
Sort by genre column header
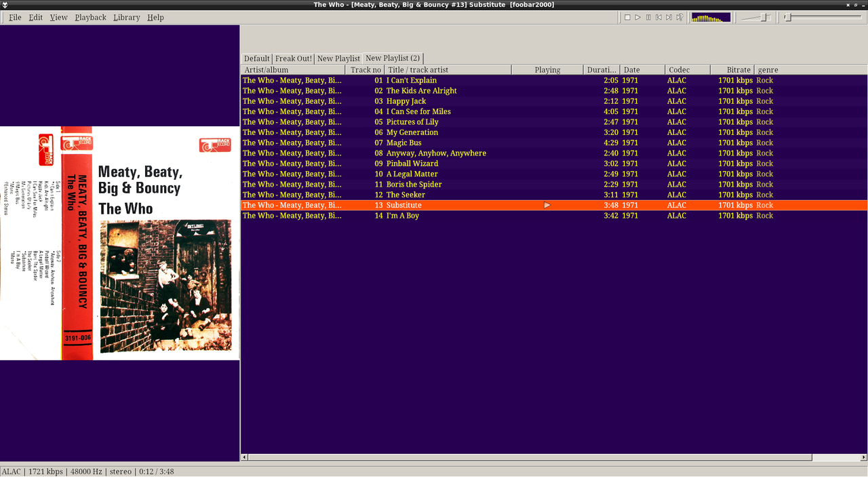[x=810, y=70]
